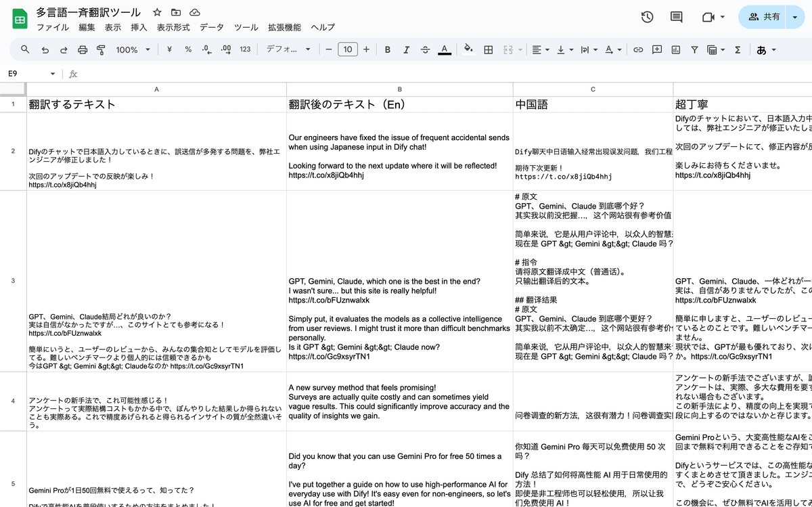Select row 3 header
Viewport: 812px width, 507px height.
13,281
